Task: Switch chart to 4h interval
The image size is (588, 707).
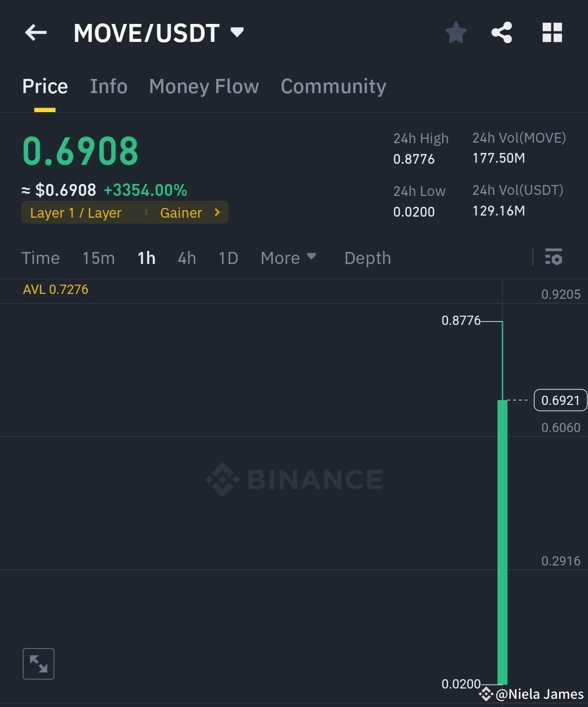Action: tap(186, 258)
